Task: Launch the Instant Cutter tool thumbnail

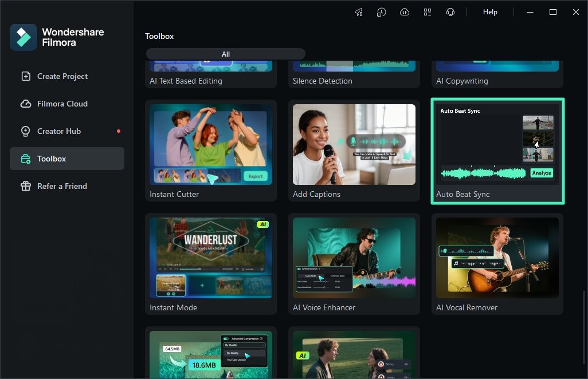Action: 211,145
